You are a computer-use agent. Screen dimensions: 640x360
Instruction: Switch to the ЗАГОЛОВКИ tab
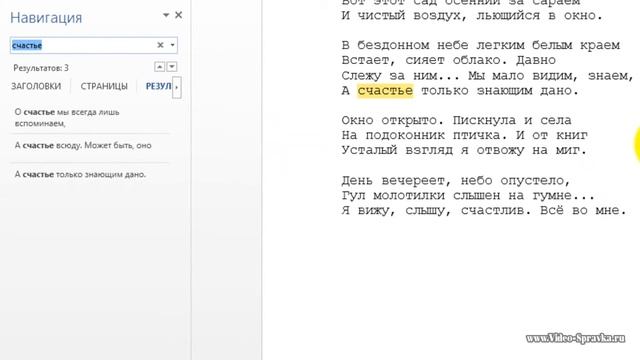point(36,86)
